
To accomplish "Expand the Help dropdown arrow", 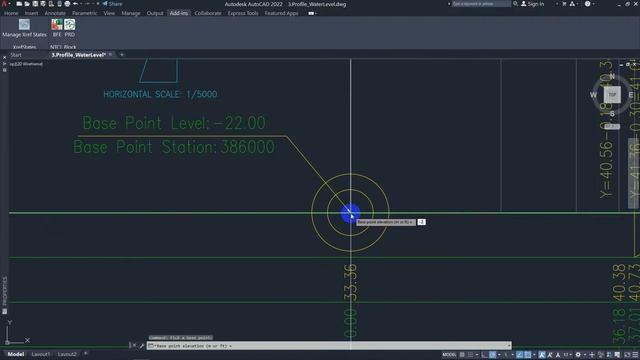I will (x=593, y=4).
